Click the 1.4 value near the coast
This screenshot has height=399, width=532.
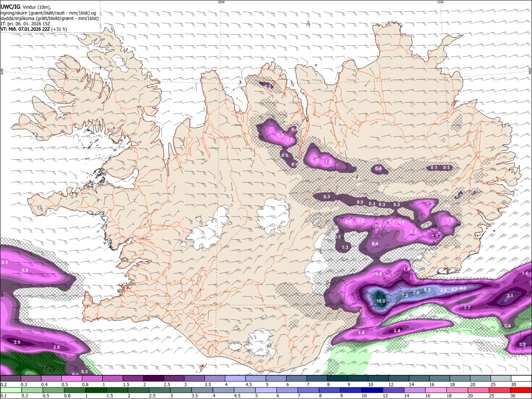tap(361, 332)
